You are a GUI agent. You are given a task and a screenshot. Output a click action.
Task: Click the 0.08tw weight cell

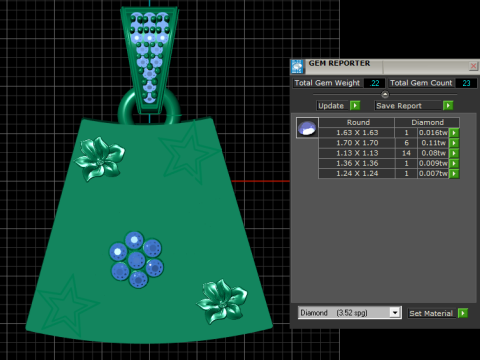point(433,153)
